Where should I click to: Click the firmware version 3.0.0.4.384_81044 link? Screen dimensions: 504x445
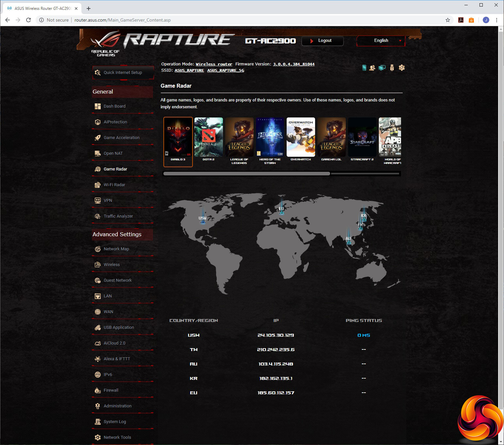[x=294, y=64]
